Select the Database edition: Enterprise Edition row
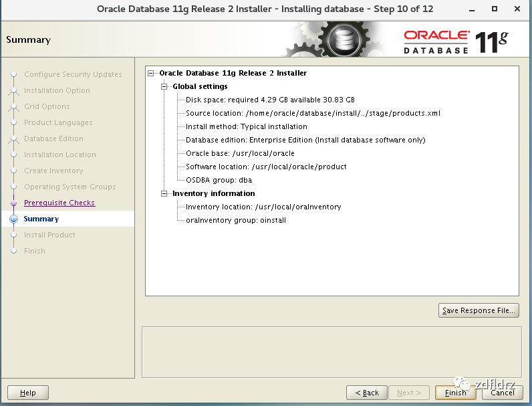This screenshot has width=532, height=406. point(305,140)
